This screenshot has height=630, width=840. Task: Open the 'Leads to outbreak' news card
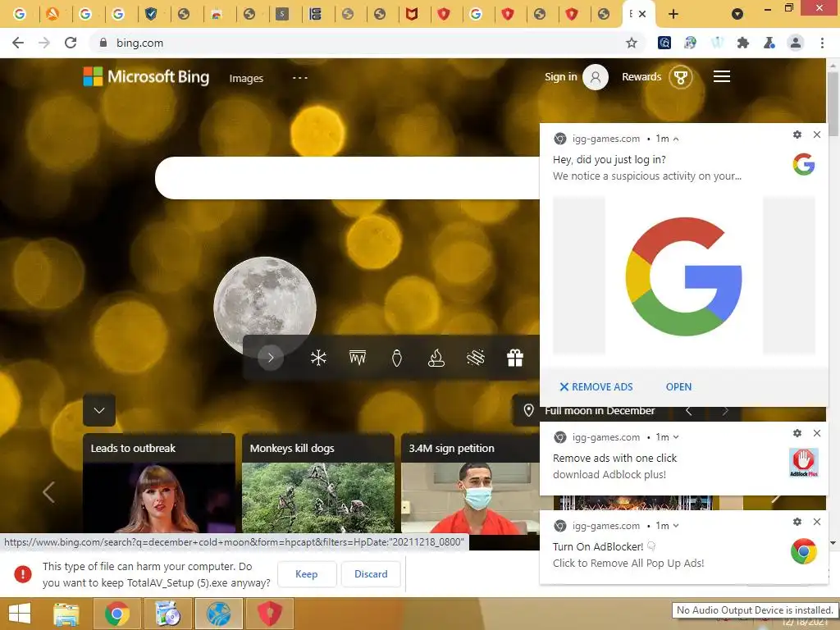coord(159,484)
